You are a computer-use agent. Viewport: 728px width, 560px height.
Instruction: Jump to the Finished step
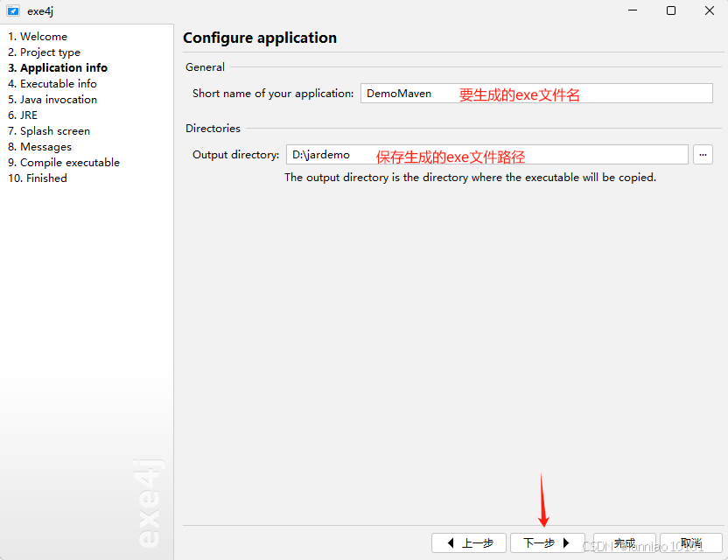click(x=38, y=178)
